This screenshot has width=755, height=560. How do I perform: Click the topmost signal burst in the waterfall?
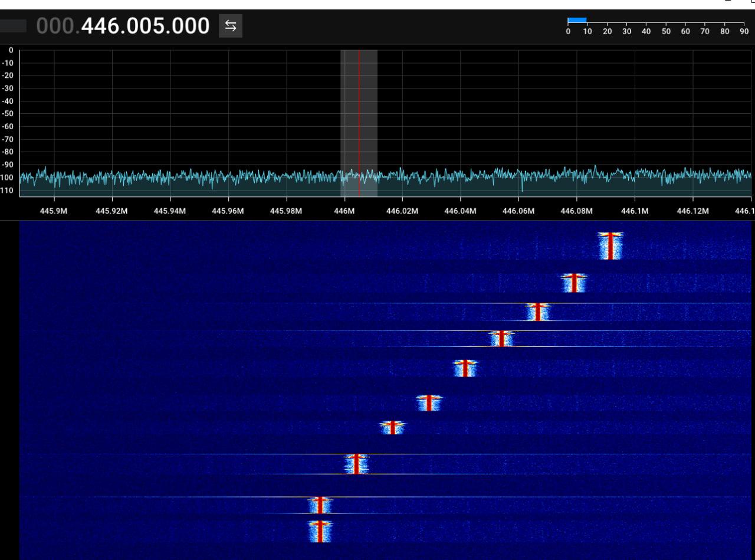(610, 245)
